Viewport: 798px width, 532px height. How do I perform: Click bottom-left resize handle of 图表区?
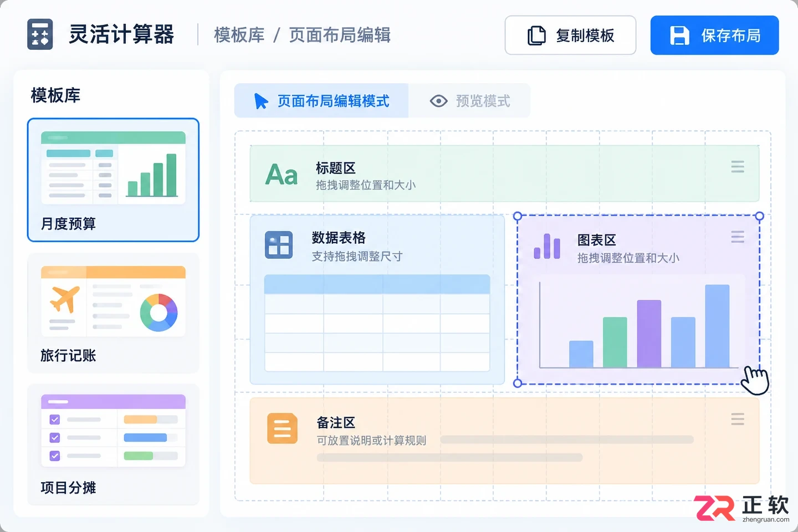click(518, 383)
